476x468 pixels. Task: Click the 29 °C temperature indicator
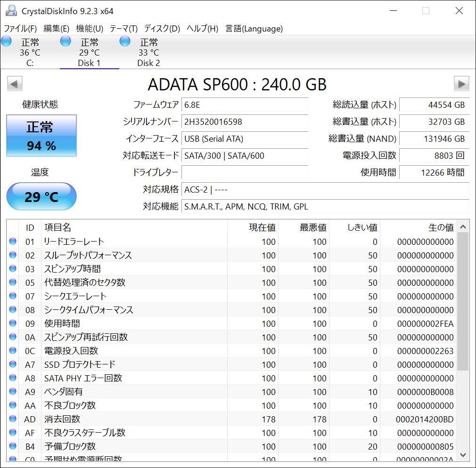tap(41, 196)
